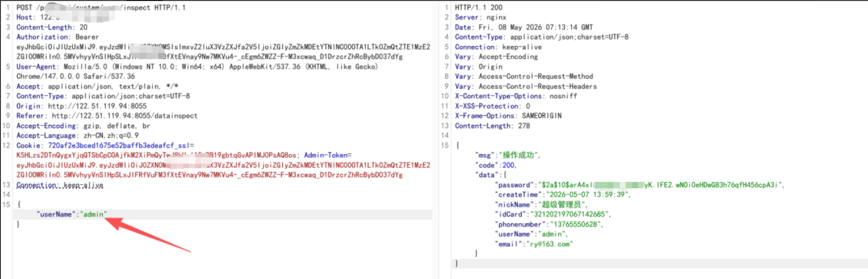This screenshot has height=279, width=868.
Task: Select the "code":200 line in the JSON
Action: pos(496,165)
